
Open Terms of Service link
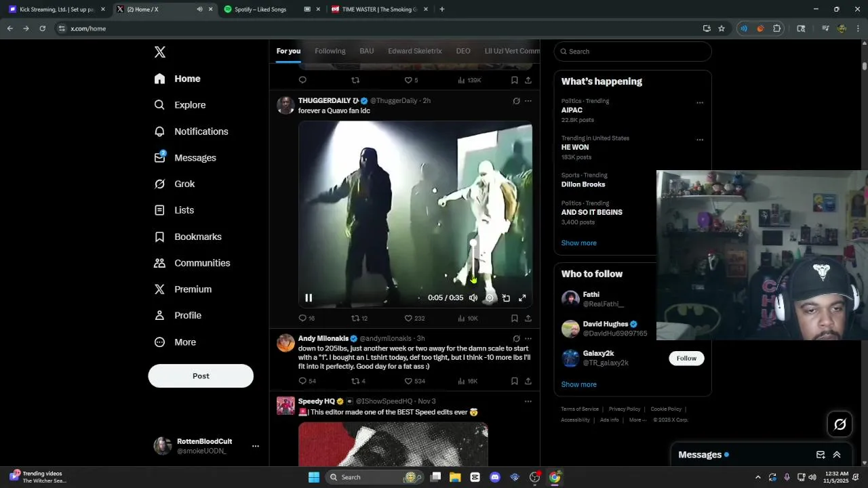click(x=580, y=409)
